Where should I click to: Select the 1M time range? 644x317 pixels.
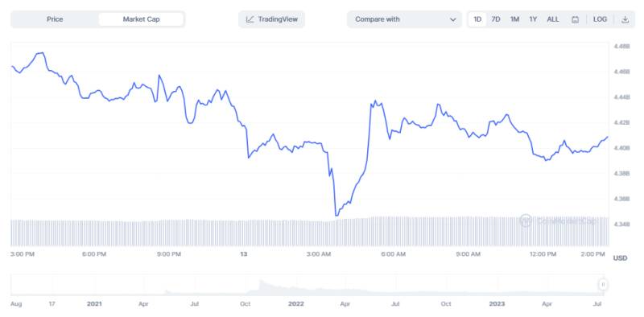point(514,19)
